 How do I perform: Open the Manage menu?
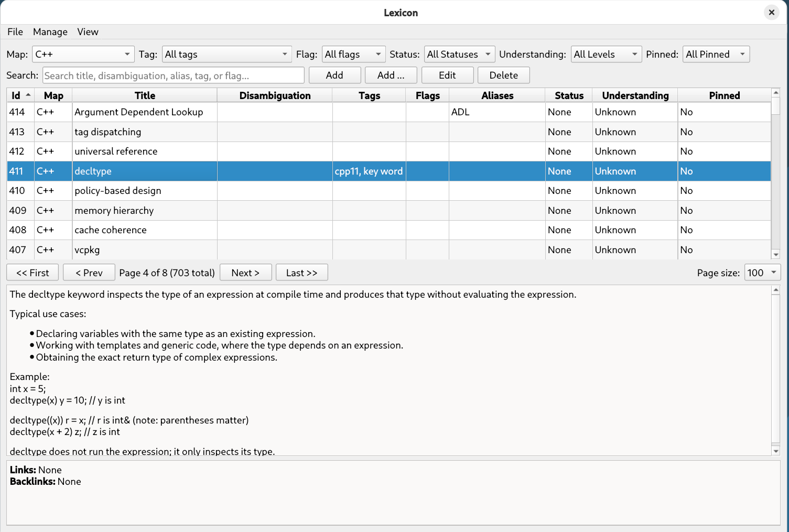[50, 32]
